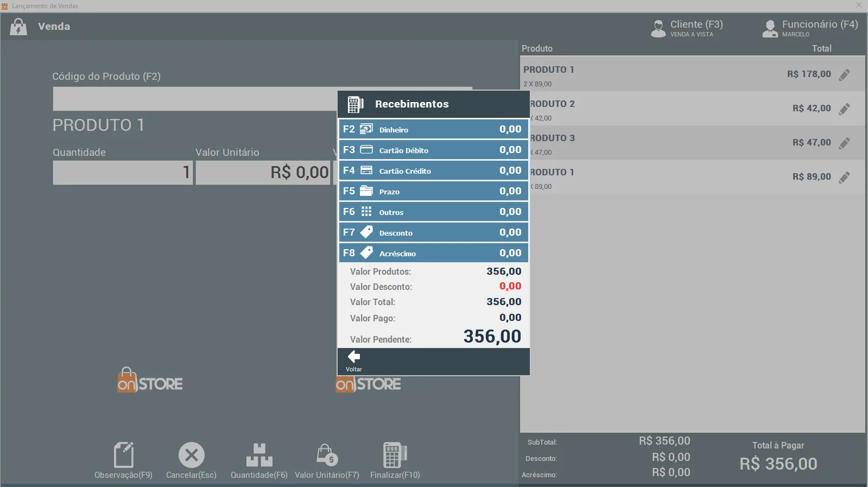The width and height of the screenshot is (868, 487).
Task: Click the Valor Unitário R$ 0,00 field
Action: (263, 173)
